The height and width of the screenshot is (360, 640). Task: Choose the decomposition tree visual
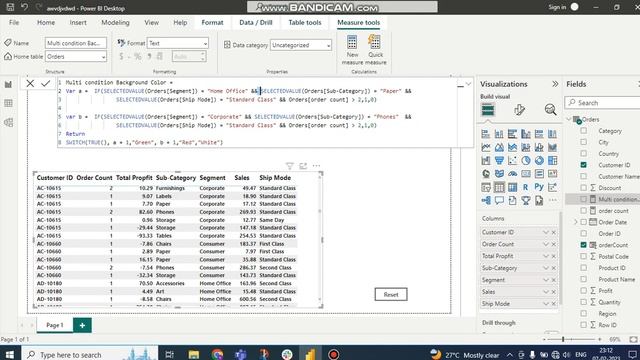(x=486, y=200)
